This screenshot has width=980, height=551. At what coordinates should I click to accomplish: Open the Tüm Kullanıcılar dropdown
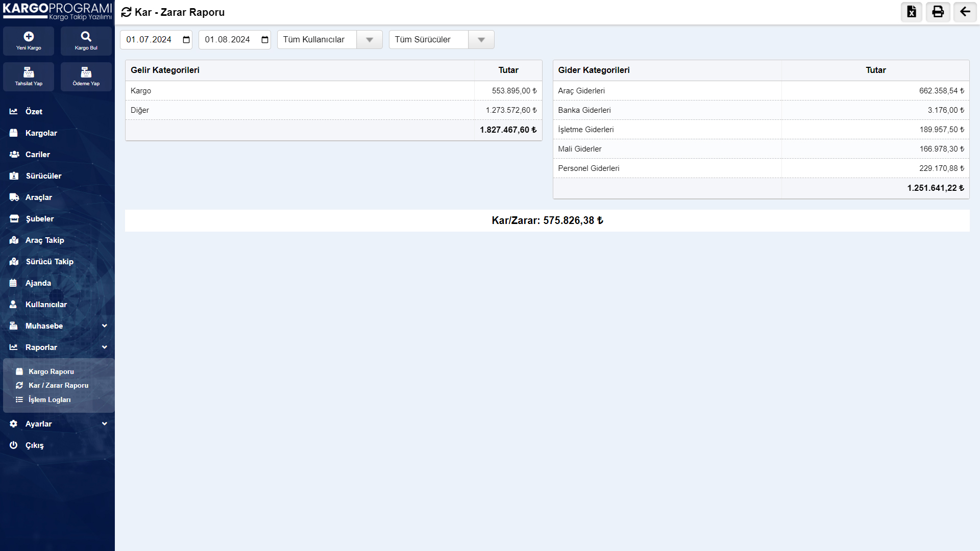(330, 40)
